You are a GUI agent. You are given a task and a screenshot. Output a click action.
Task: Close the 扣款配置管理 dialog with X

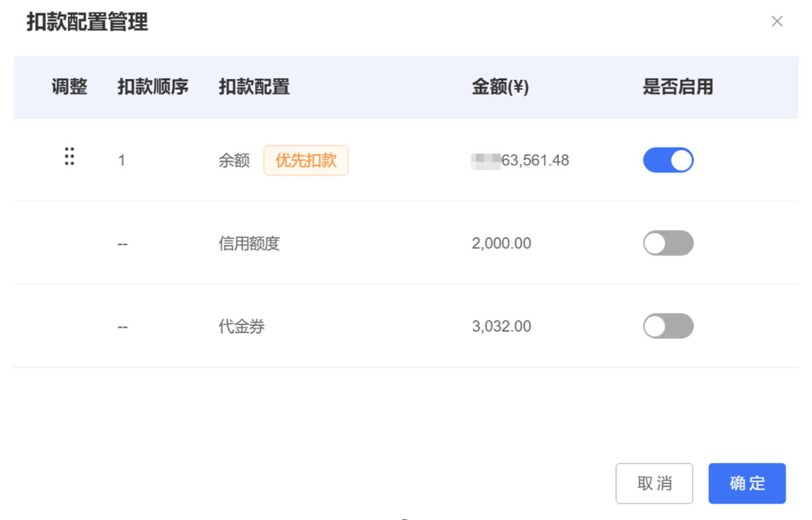(777, 21)
